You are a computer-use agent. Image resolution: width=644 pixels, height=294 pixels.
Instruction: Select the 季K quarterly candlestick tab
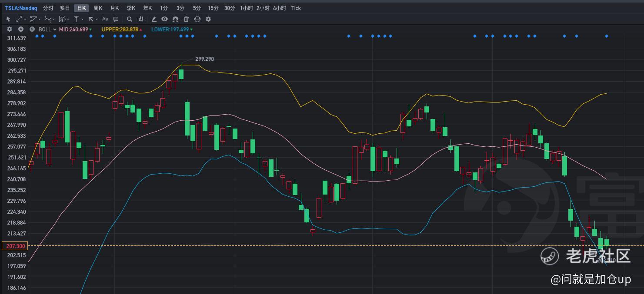[131, 8]
